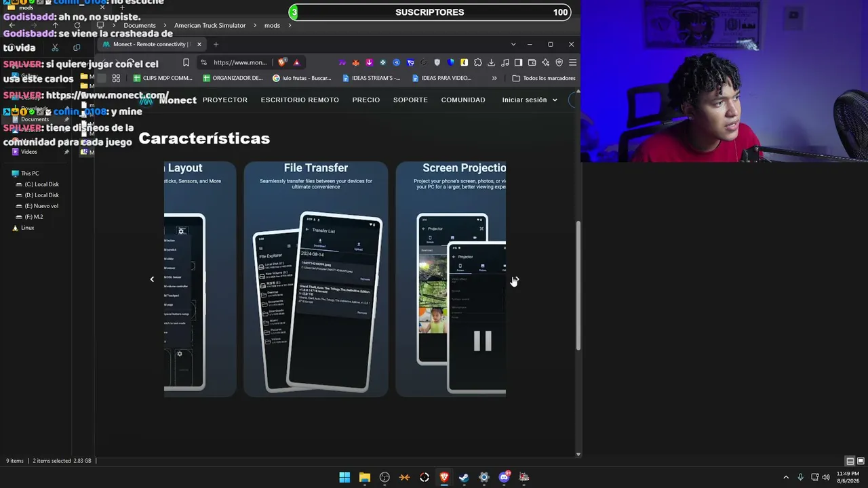Image resolution: width=868 pixels, height=488 pixels.
Task: Select the Monect - Remote connectivity tab
Action: point(152,44)
